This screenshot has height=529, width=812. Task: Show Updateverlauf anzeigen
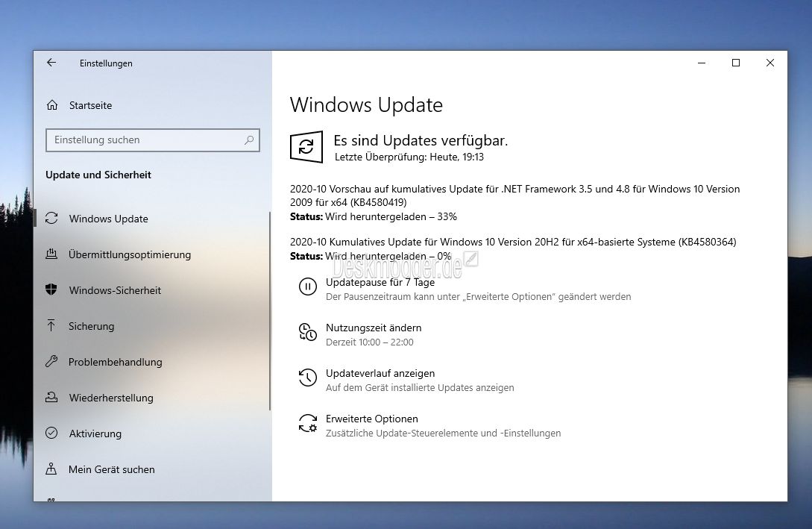coord(380,373)
